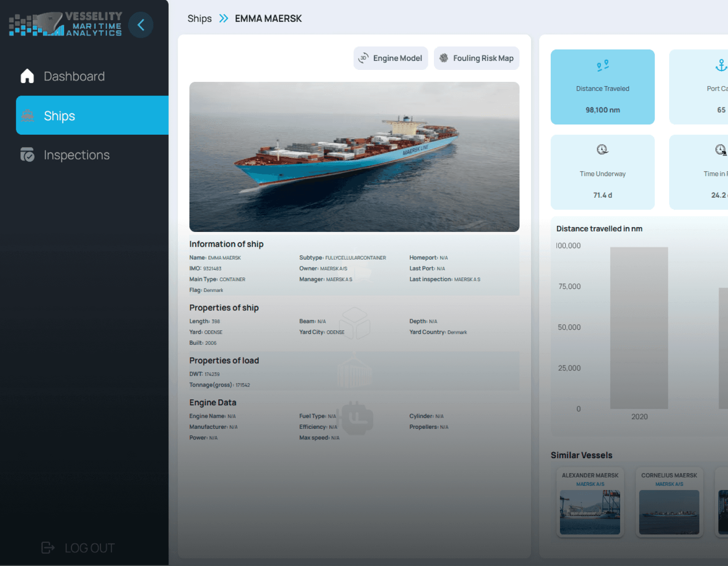Select the Ships menu item
This screenshot has width=728, height=566.
coord(92,116)
